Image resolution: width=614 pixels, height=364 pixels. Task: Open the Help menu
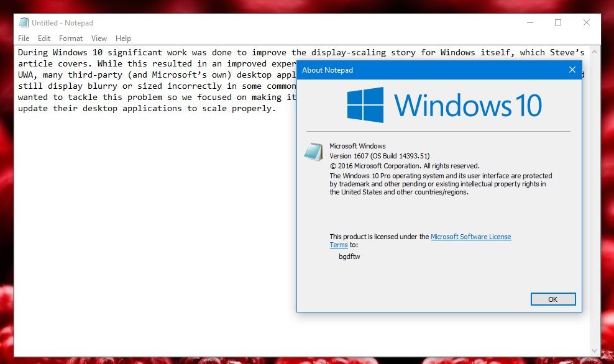click(x=123, y=38)
